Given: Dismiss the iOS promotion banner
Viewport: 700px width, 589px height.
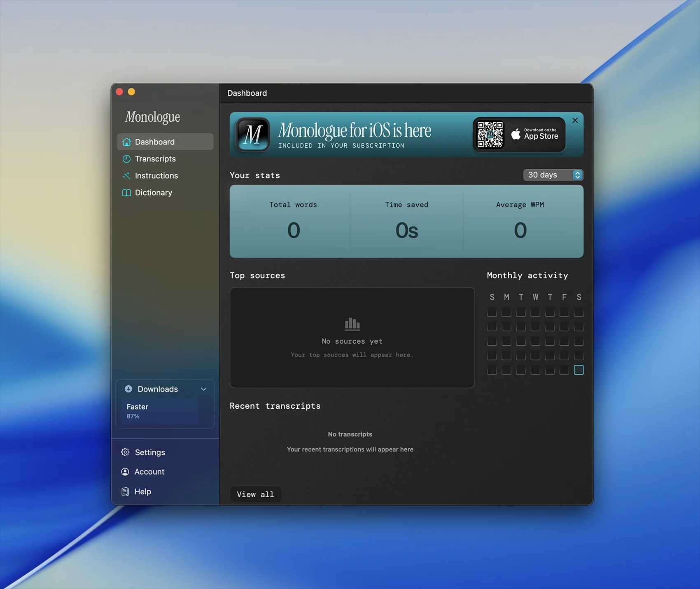Looking at the screenshot, I should tap(575, 120).
